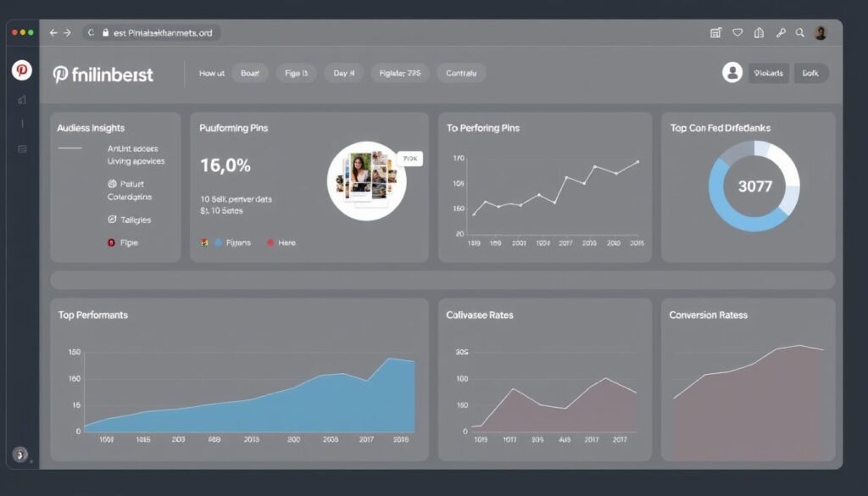The width and height of the screenshot is (868, 496).
Task: Open the analytics grid icon in the toolbar
Action: (x=715, y=32)
